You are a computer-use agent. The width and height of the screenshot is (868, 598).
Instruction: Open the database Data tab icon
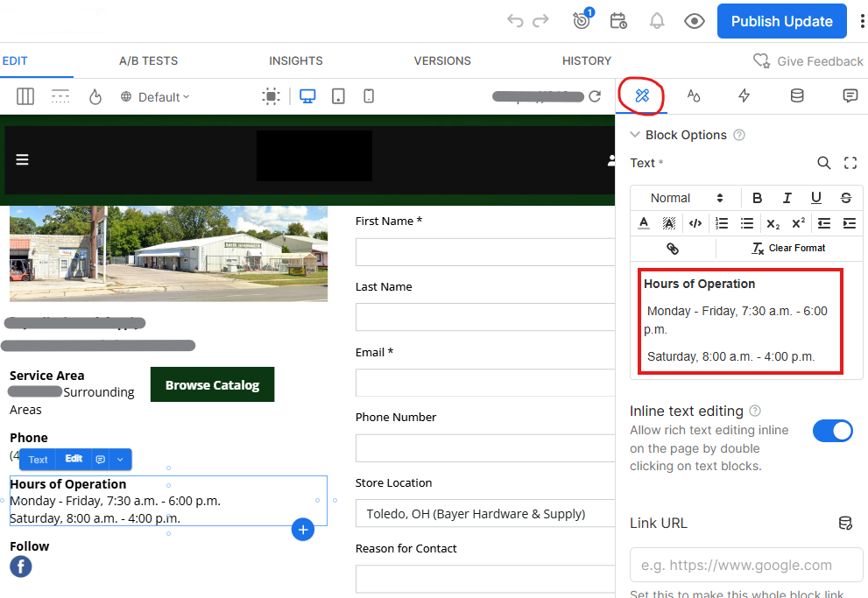(797, 95)
